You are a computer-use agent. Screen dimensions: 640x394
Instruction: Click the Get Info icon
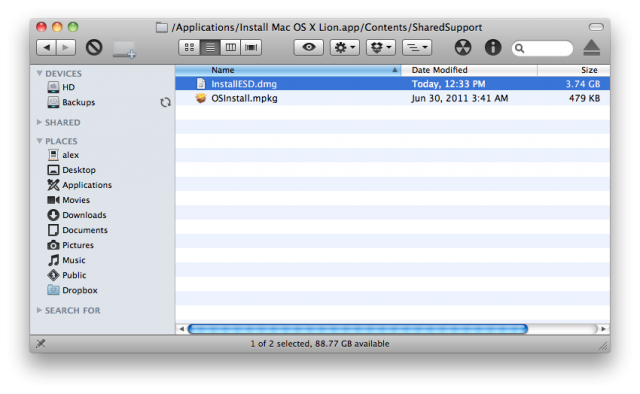click(493, 47)
